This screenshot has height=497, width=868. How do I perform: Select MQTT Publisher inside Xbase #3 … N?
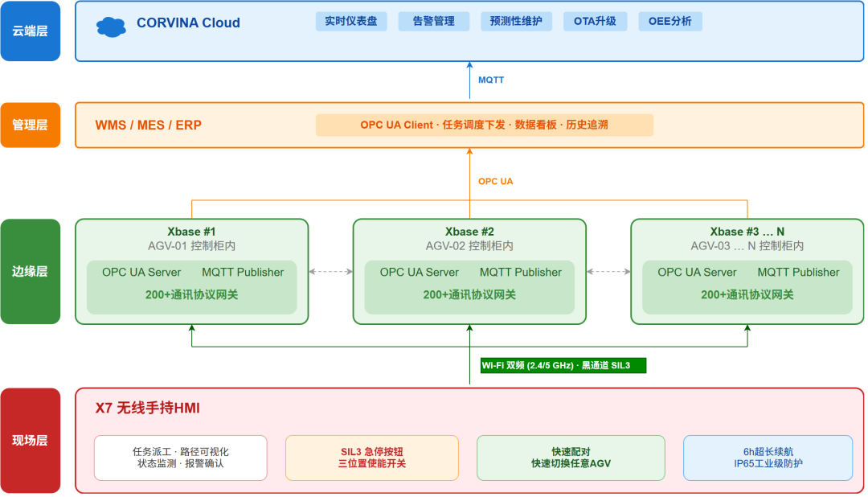[x=798, y=272]
